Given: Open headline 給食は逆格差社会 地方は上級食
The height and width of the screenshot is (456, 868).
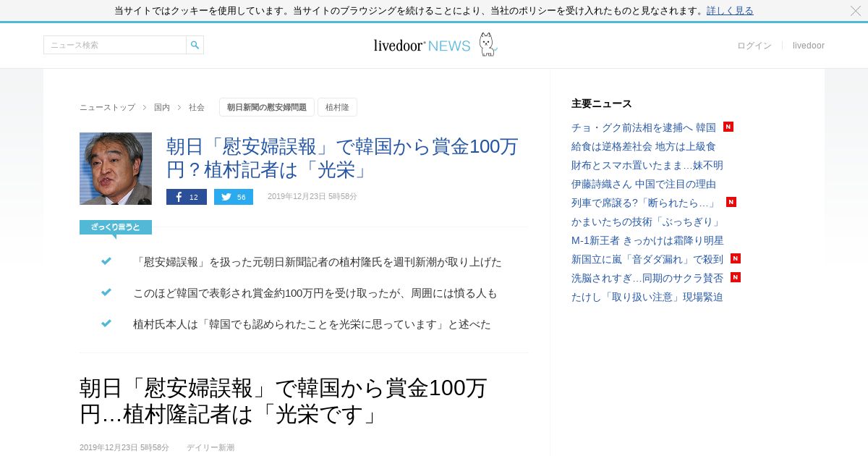Looking at the screenshot, I should point(644,146).
